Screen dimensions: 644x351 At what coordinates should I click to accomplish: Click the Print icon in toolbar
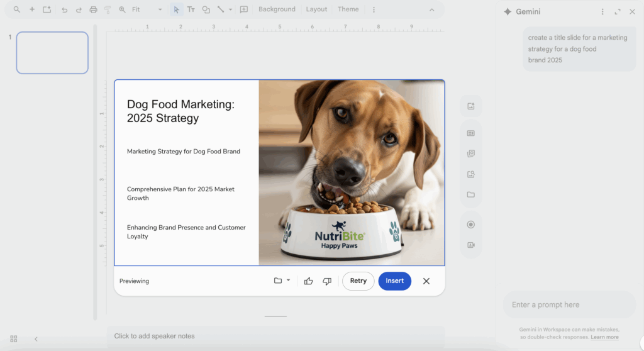(x=93, y=9)
